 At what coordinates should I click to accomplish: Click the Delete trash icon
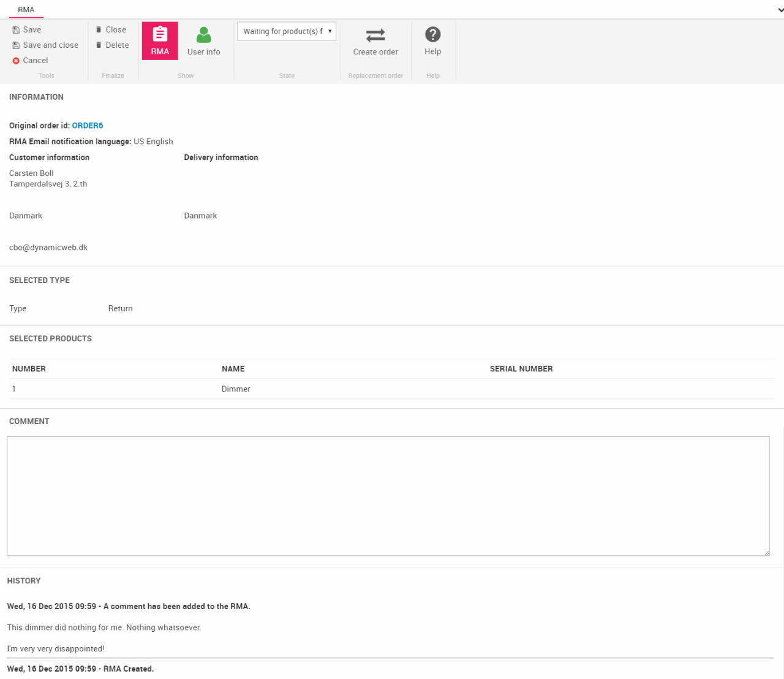[x=99, y=45]
